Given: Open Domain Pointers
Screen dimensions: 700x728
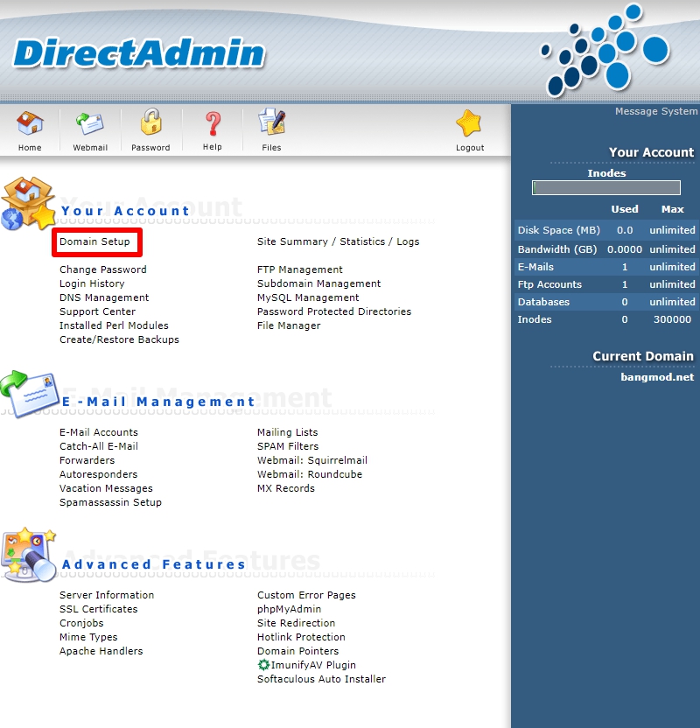Looking at the screenshot, I should [298, 650].
